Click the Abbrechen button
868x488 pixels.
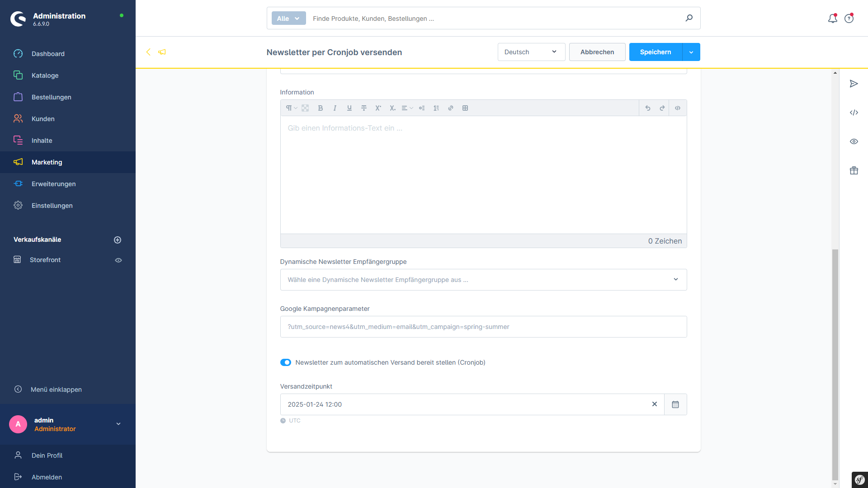(x=597, y=52)
